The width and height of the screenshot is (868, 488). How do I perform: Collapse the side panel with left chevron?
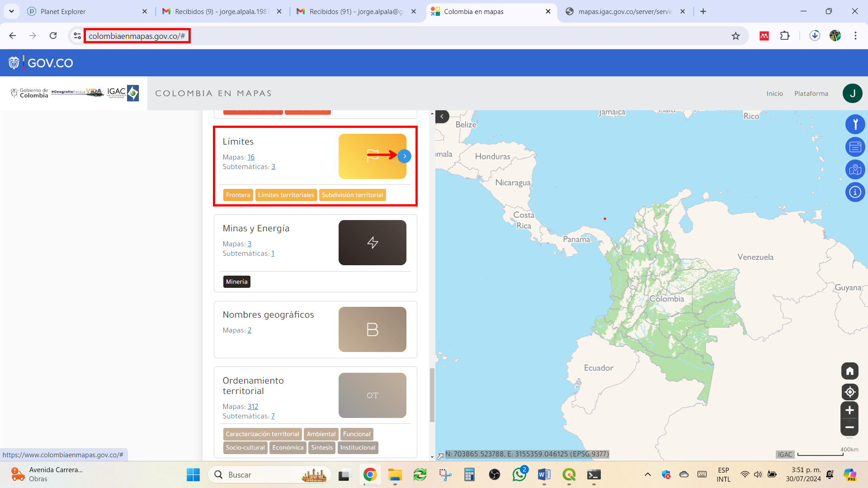tap(442, 117)
